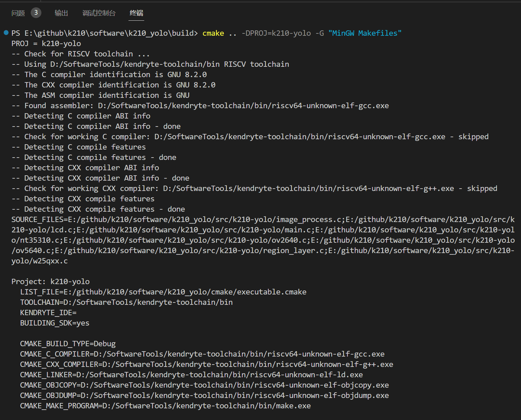Click the blue command status dot at prompt

click(6, 33)
